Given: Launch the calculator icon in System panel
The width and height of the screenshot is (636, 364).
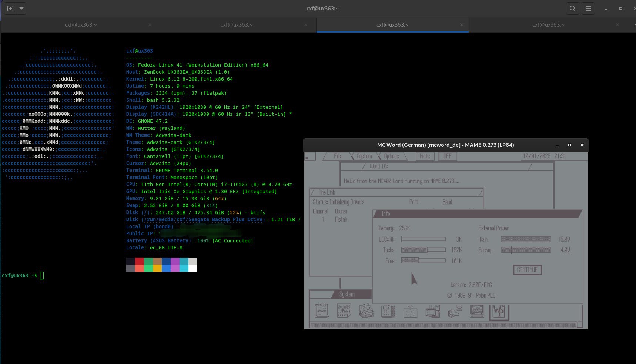Looking at the screenshot, I should 388,311.
